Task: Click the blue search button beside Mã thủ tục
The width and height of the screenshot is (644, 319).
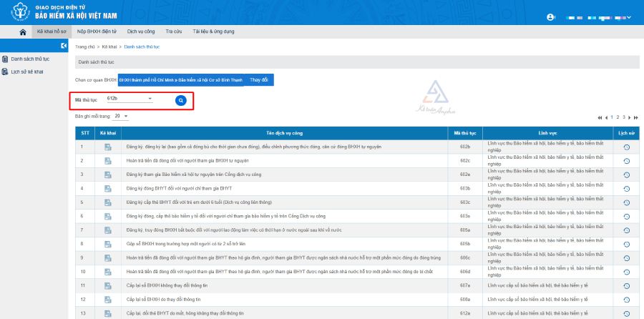Action: tap(181, 100)
